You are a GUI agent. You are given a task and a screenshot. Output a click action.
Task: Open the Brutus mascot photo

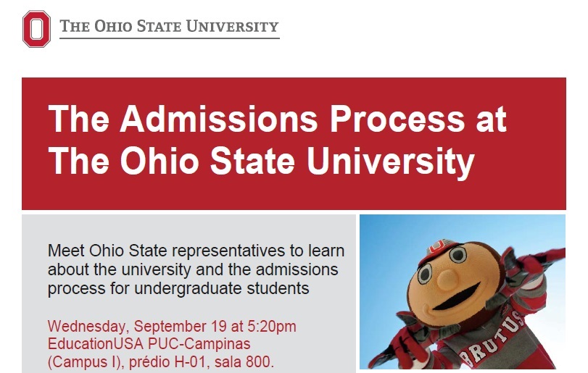click(463, 292)
